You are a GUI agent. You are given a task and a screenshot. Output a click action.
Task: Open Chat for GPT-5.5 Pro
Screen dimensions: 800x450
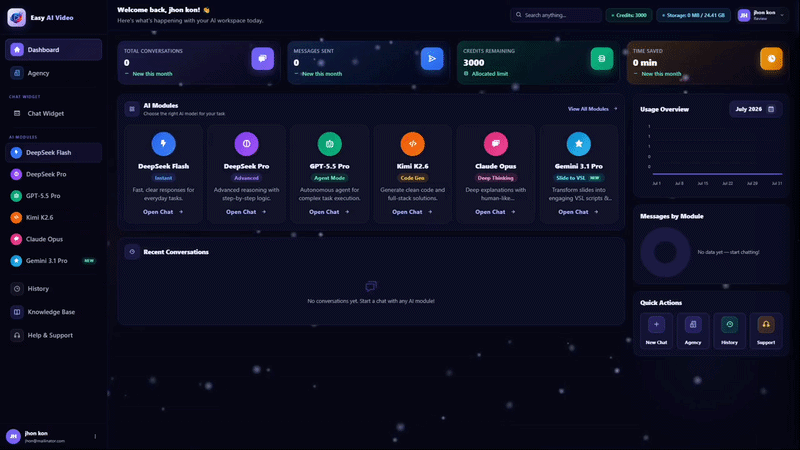point(330,212)
